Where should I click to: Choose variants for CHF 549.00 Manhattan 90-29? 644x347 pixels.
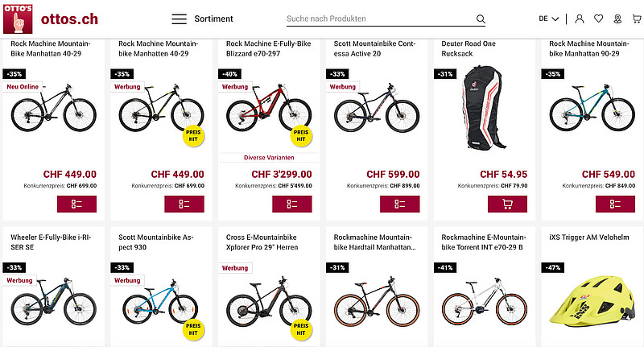point(615,204)
